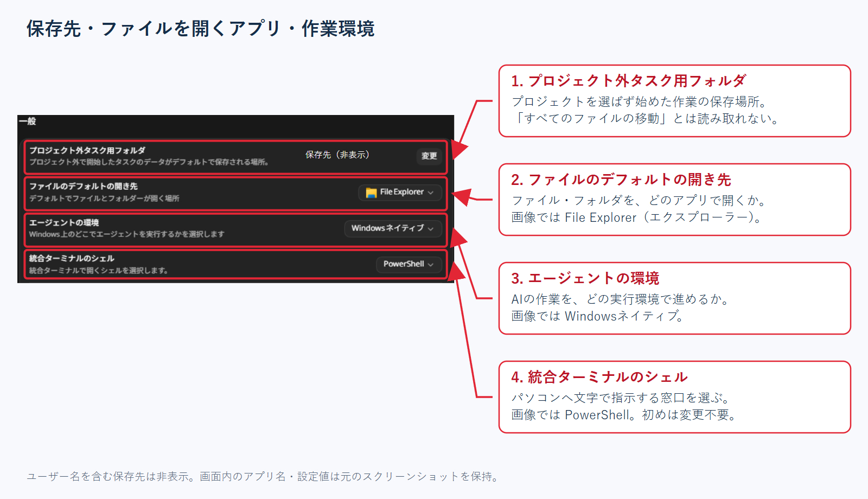Click the 保存先（非表示） path text
This screenshot has height=499, width=868.
[x=337, y=155]
